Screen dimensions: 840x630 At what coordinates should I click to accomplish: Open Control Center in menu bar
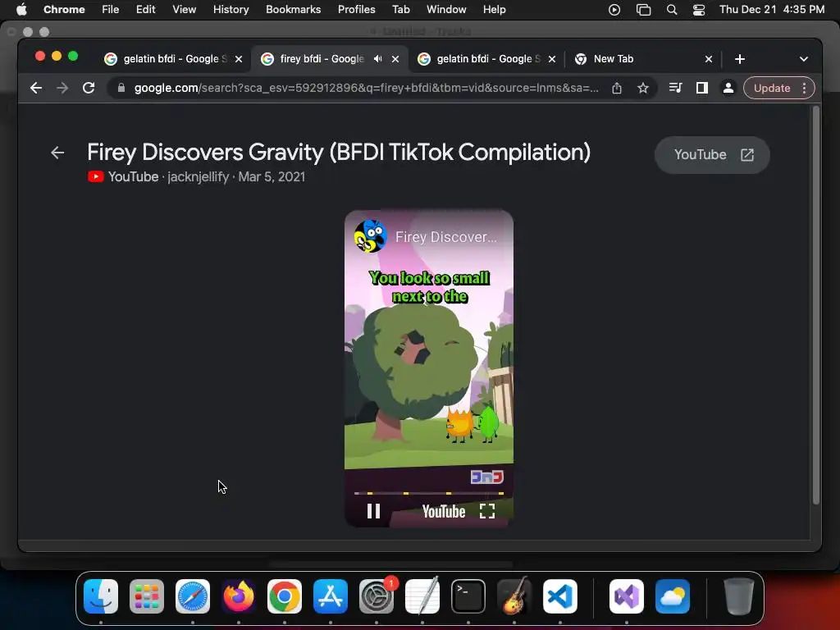(x=699, y=10)
